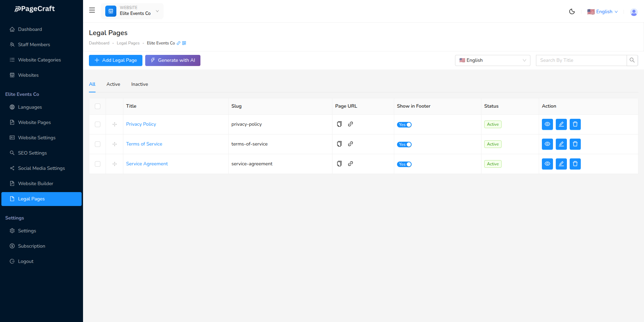Viewport: 644px width, 322px height.
Task: Edit the Terms of Service page
Action: click(561, 144)
